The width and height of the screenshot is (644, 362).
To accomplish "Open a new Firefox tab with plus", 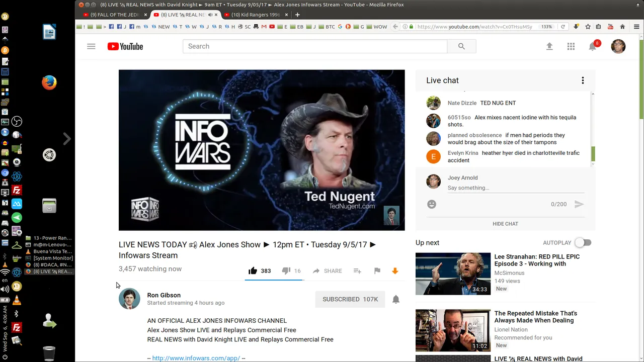I will click(x=297, y=15).
